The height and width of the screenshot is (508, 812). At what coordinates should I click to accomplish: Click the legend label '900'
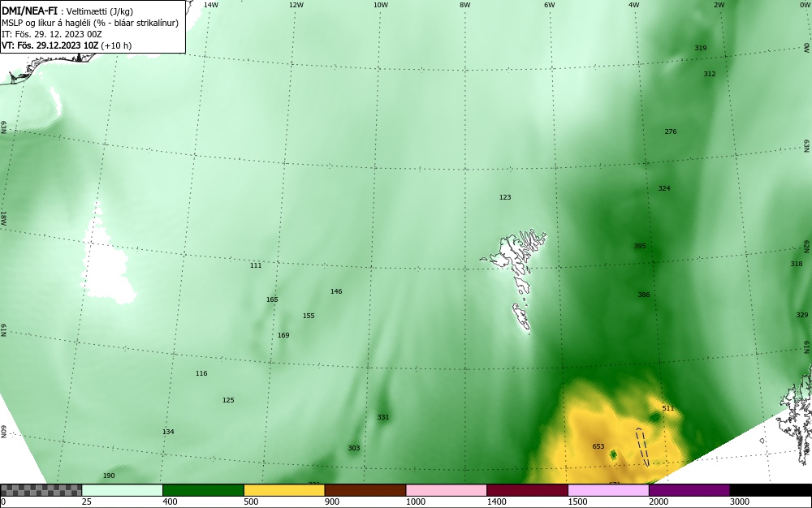pyautogui.click(x=332, y=502)
